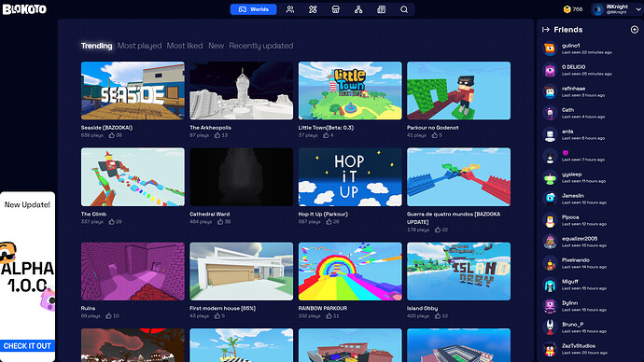Open the Guerra de quatro mundos thumbnail
This screenshot has width=644, height=362.
[x=459, y=177]
